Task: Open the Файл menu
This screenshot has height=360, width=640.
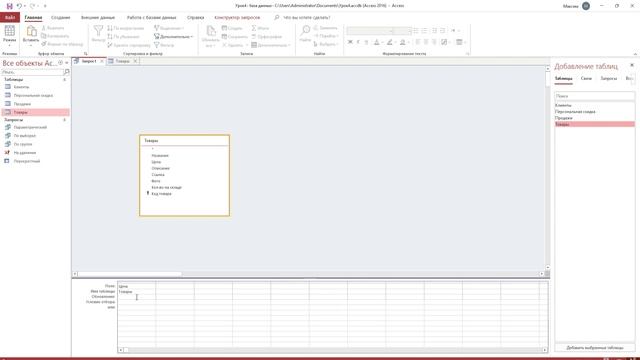Action: 10,18
